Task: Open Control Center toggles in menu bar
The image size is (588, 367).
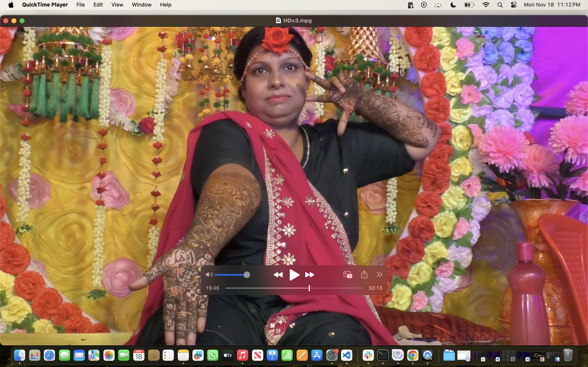Action: tap(513, 5)
